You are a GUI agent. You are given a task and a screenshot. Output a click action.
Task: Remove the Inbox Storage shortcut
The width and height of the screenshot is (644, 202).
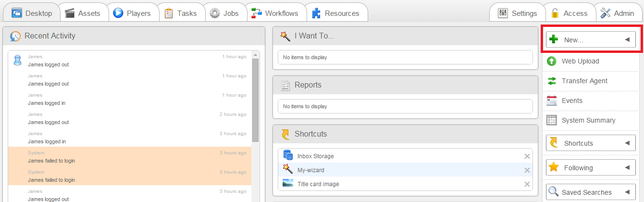point(527,156)
